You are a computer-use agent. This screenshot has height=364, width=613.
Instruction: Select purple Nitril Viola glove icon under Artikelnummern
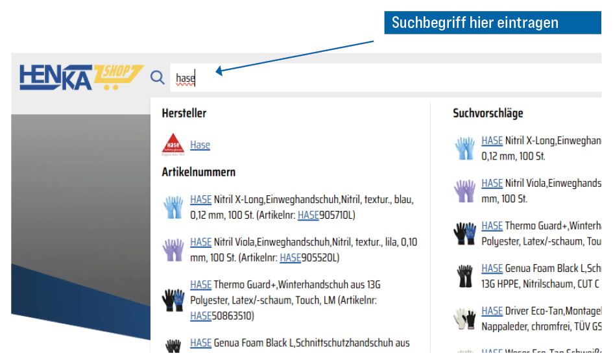tap(173, 250)
